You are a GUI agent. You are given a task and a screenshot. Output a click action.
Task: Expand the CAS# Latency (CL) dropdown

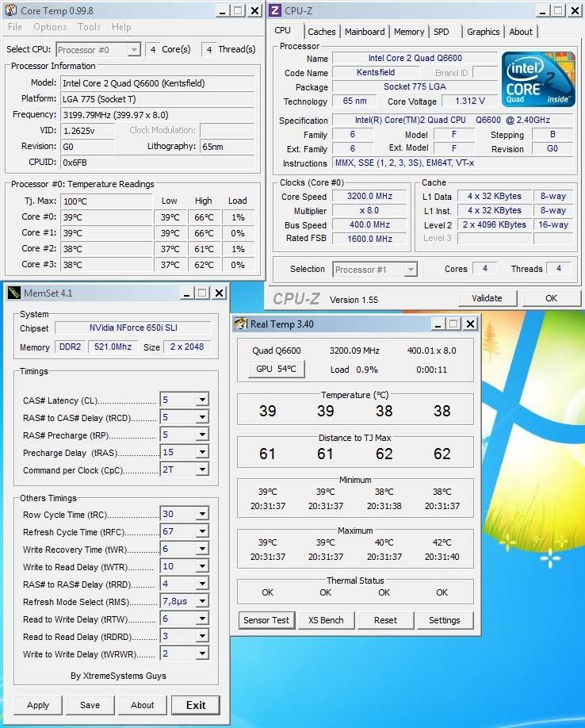202,400
